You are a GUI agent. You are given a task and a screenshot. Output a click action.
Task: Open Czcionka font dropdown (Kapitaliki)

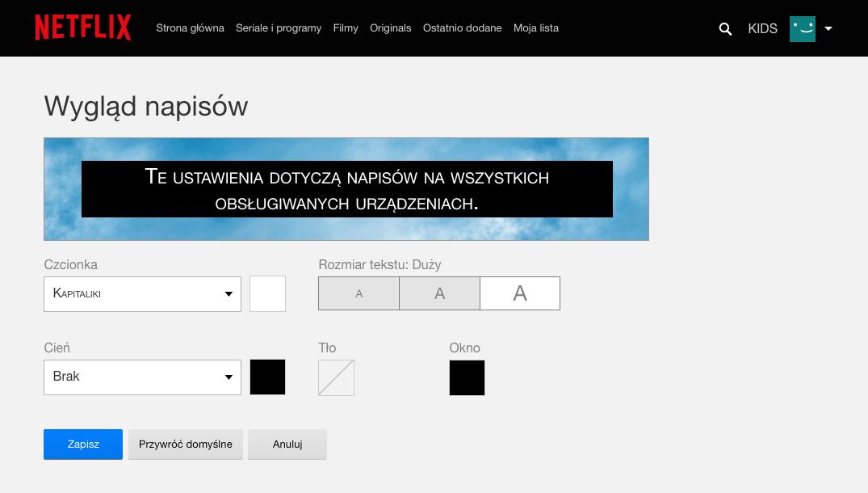[142, 294]
